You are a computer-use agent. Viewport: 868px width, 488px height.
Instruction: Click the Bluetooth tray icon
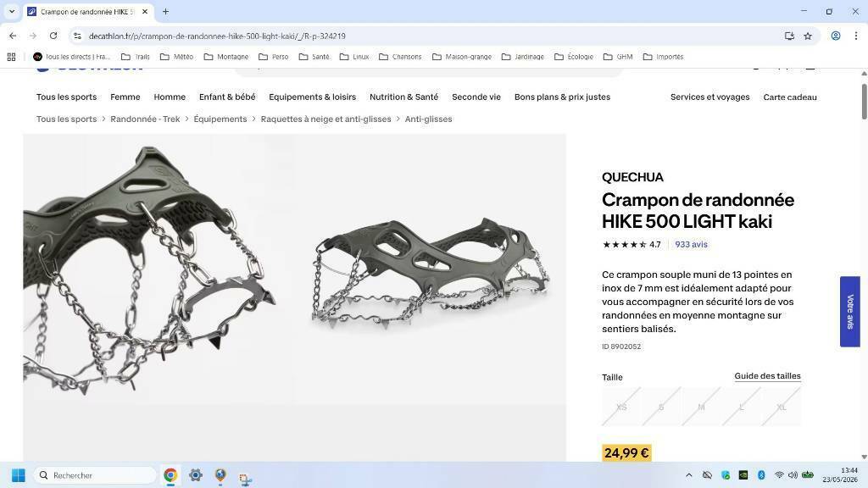coord(761,475)
